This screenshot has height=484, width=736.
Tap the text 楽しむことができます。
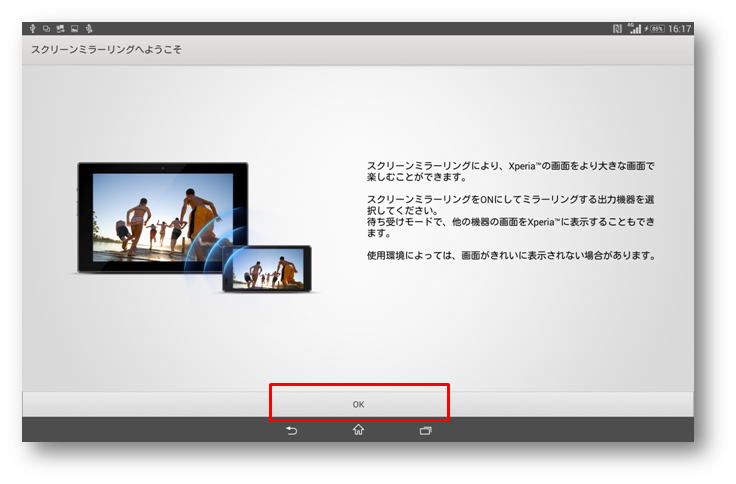click(x=417, y=177)
